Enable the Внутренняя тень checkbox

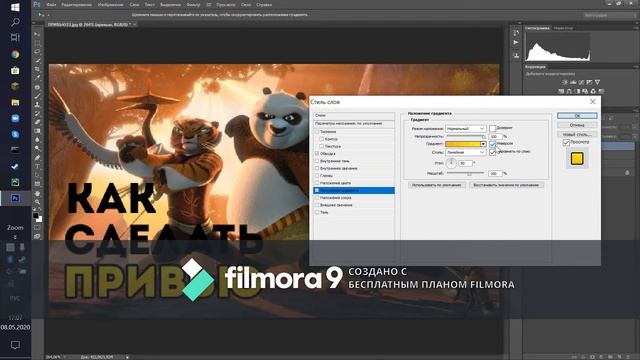point(317,161)
